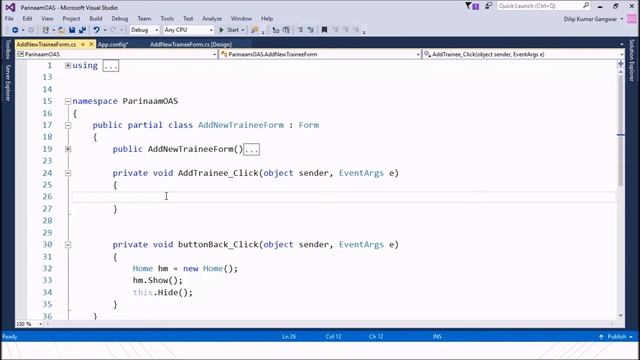Open the Tools menu
640x360 pixels.
pyautogui.click(x=167, y=19)
